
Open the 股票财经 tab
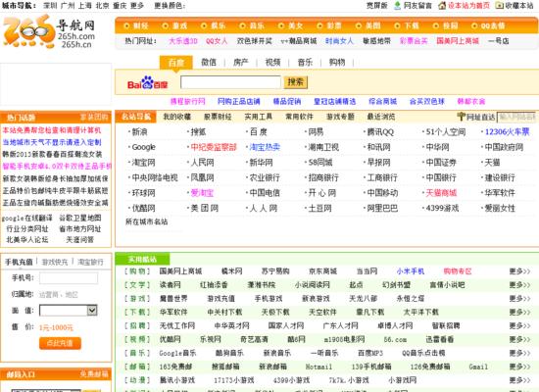tap(218, 117)
